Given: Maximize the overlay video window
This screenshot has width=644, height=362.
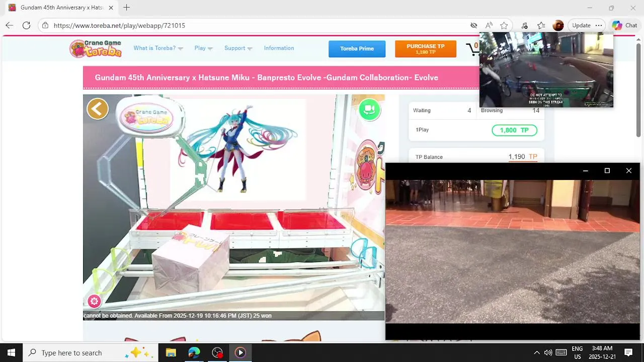Looking at the screenshot, I should [x=607, y=171].
